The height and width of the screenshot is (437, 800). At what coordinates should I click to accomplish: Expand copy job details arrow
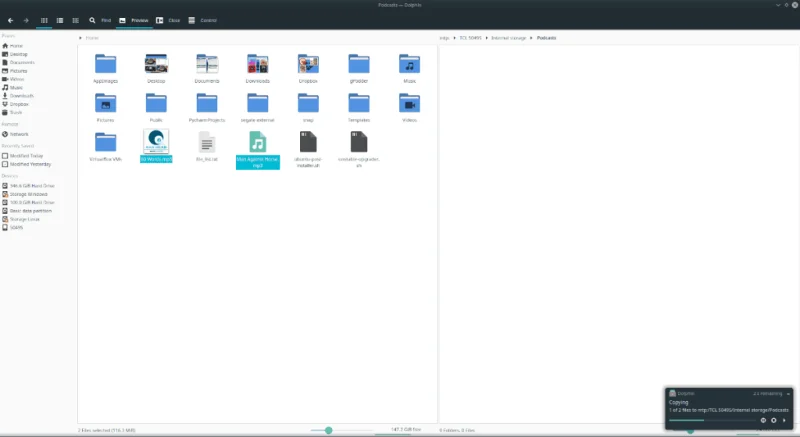[784, 420]
